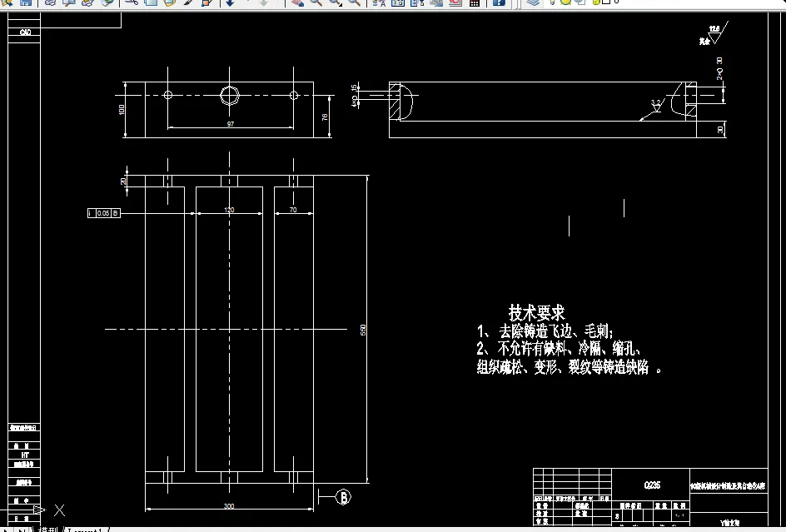
Task: Select the 76 dimension in top view
Action: (325, 117)
